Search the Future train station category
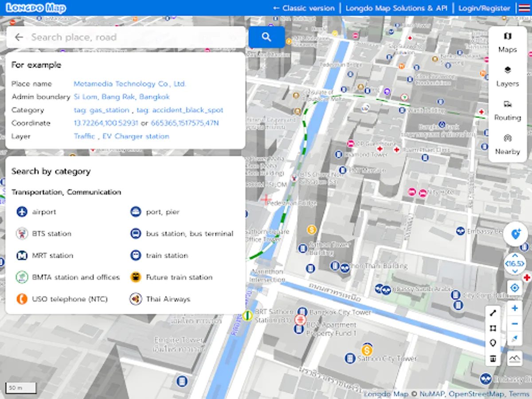The height and width of the screenshot is (399, 532). pyautogui.click(x=171, y=277)
